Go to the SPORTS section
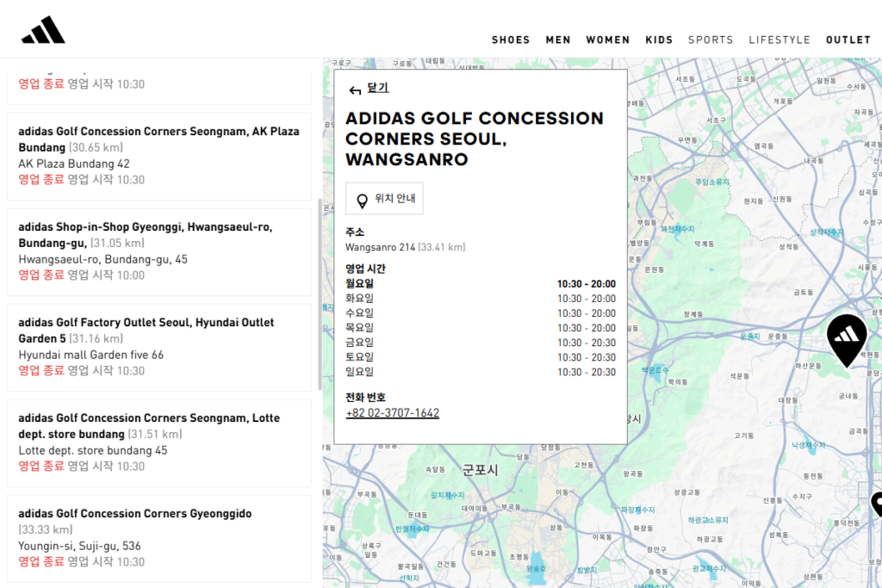Image resolution: width=882 pixels, height=588 pixels. (711, 40)
